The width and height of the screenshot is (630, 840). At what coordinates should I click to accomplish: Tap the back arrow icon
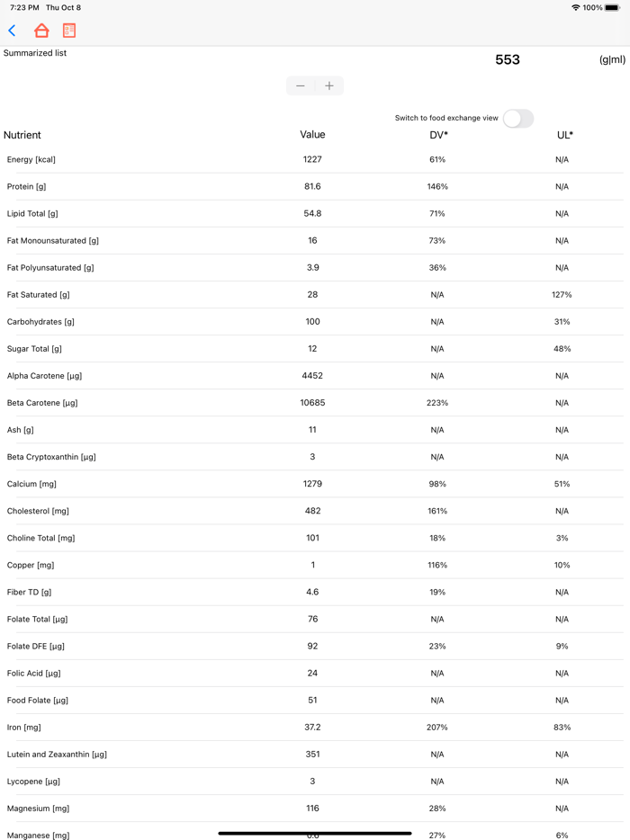point(12,31)
